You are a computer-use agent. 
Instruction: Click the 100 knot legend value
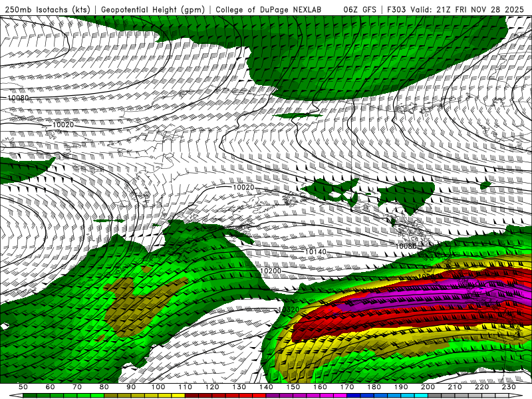(x=158, y=387)
